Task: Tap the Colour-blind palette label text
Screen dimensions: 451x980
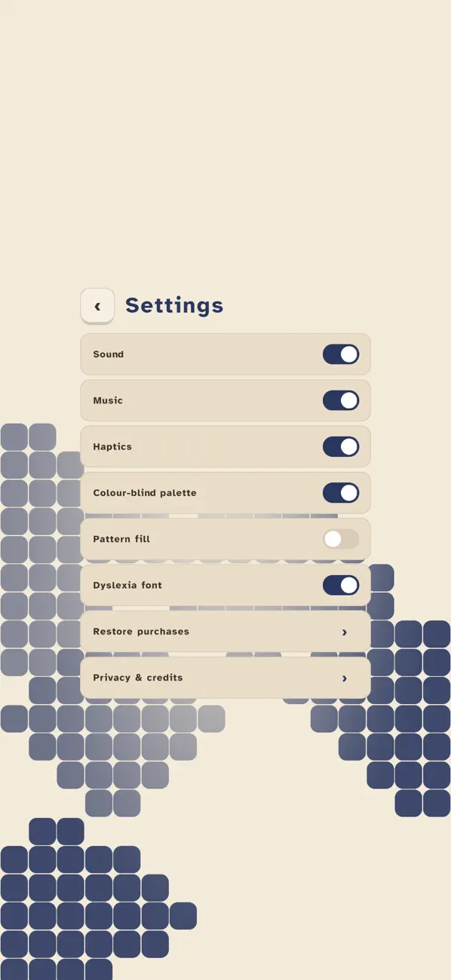Action: tap(145, 493)
